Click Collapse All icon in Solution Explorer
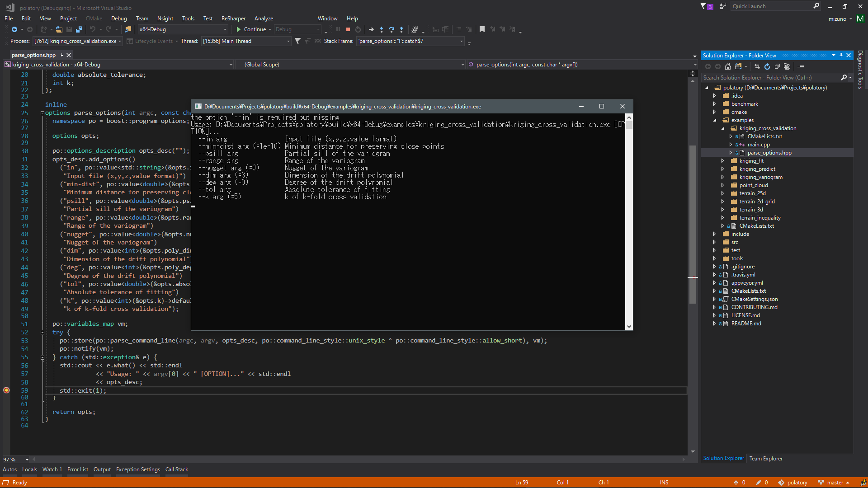 click(777, 66)
